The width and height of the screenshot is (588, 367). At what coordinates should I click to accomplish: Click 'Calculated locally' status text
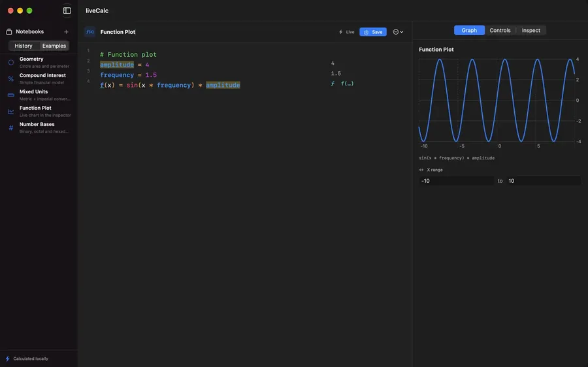tap(31, 359)
